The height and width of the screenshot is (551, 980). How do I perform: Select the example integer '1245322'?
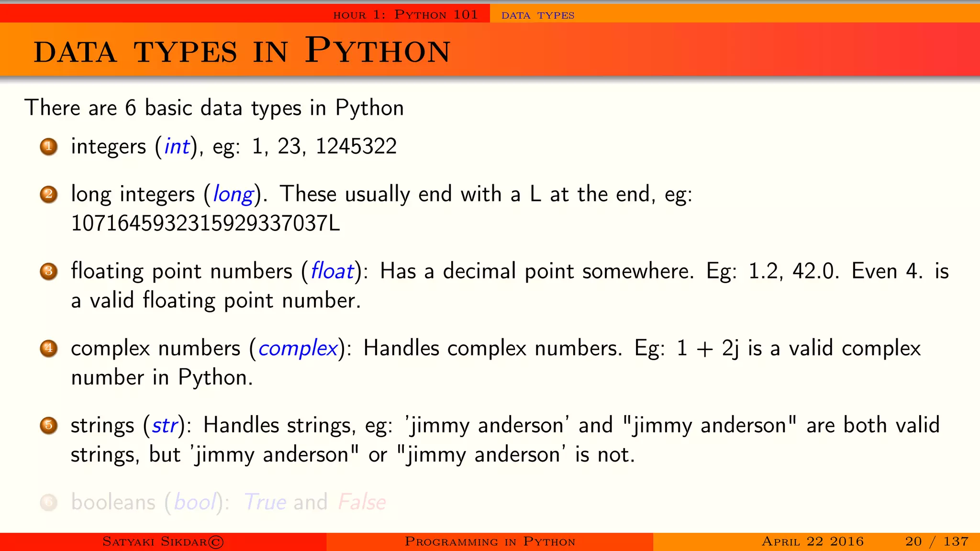(x=356, y=146)
